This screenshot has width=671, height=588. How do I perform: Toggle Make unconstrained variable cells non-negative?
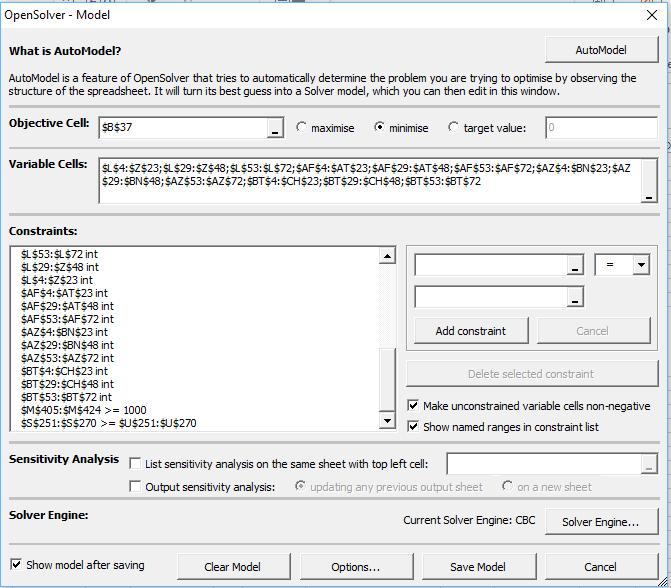pos(413,405)
